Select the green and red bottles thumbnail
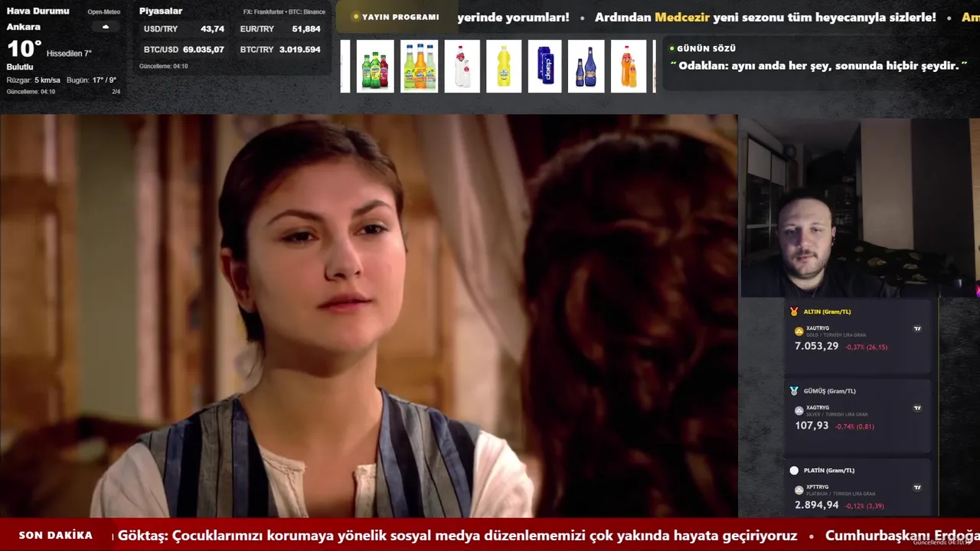 point(375,67)
